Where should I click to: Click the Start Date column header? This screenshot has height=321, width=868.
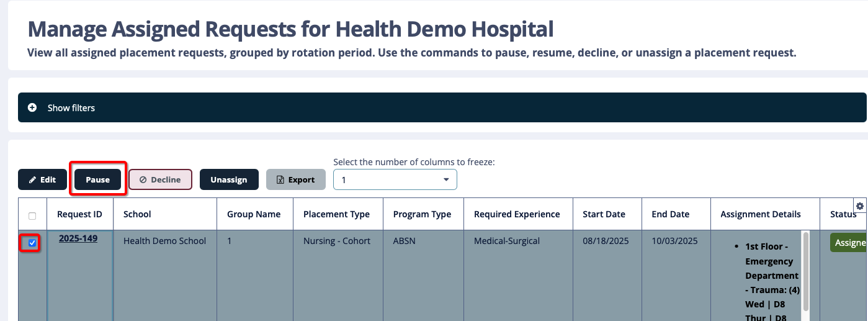coord(607,214)
